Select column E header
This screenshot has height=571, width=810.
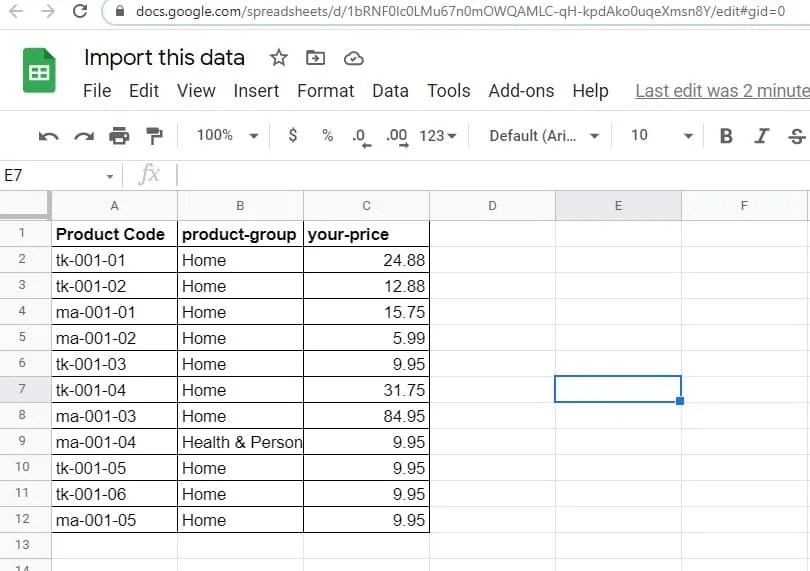tap(618, 206)
